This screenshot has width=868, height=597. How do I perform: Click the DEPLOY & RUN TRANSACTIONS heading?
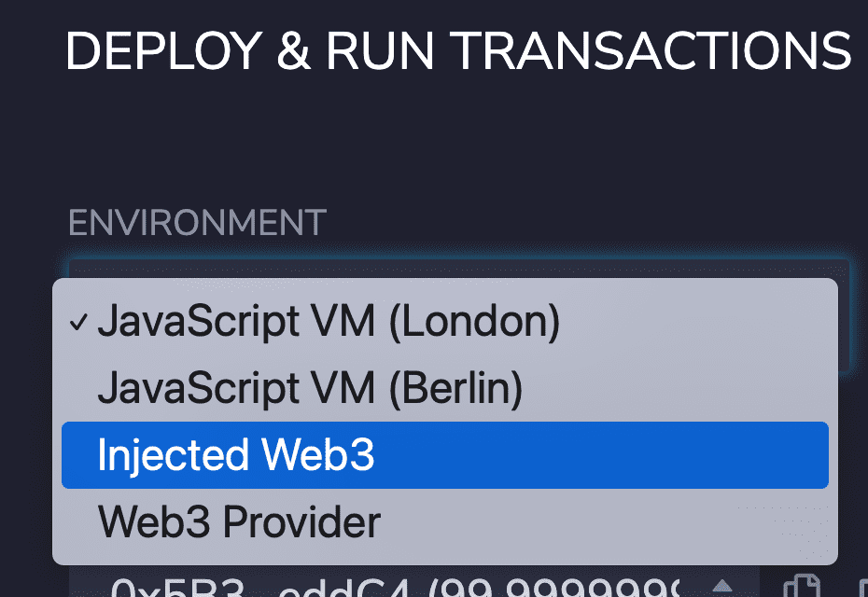pyautogui.click(x=457, y=51)
